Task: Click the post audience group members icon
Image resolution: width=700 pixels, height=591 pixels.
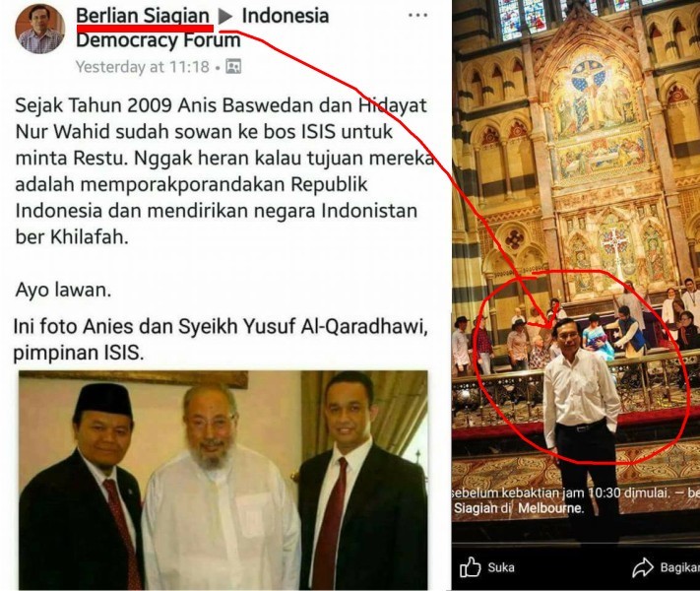Action: (233, 67)
